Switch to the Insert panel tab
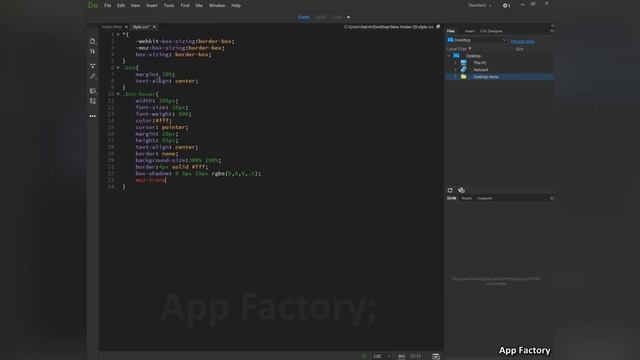640x360 pixels. 470,31
